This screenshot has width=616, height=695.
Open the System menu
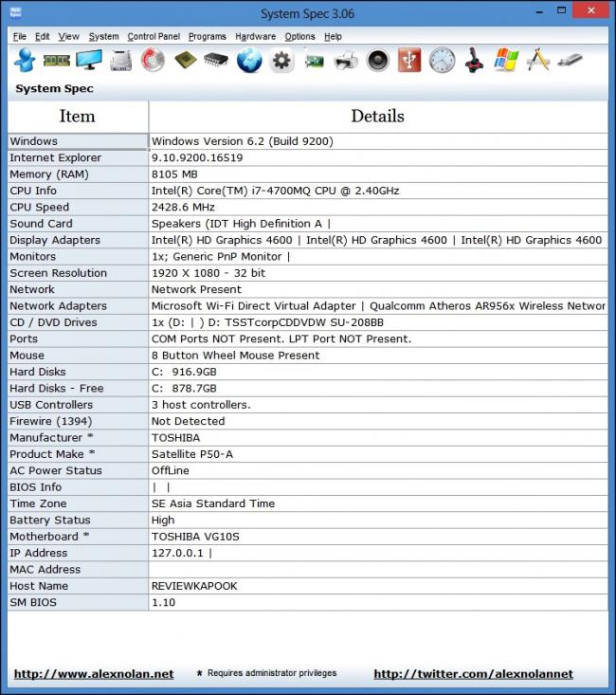point(103,36)
